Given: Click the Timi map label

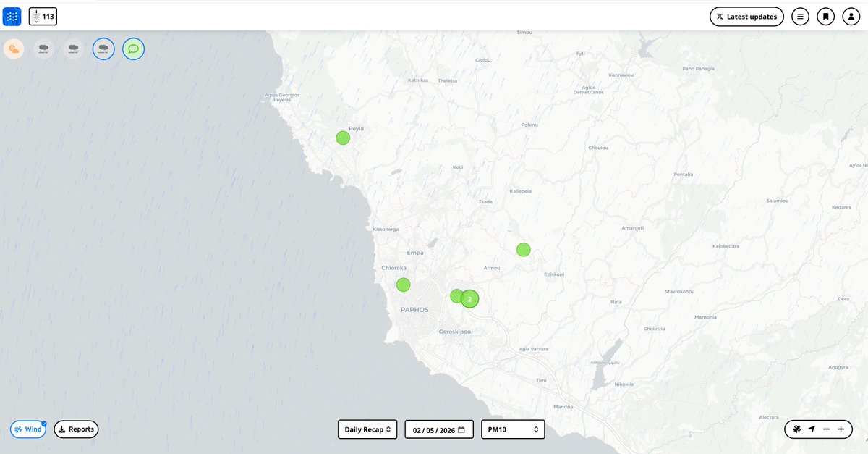Looking at the screenshot, I should [541, 380].
